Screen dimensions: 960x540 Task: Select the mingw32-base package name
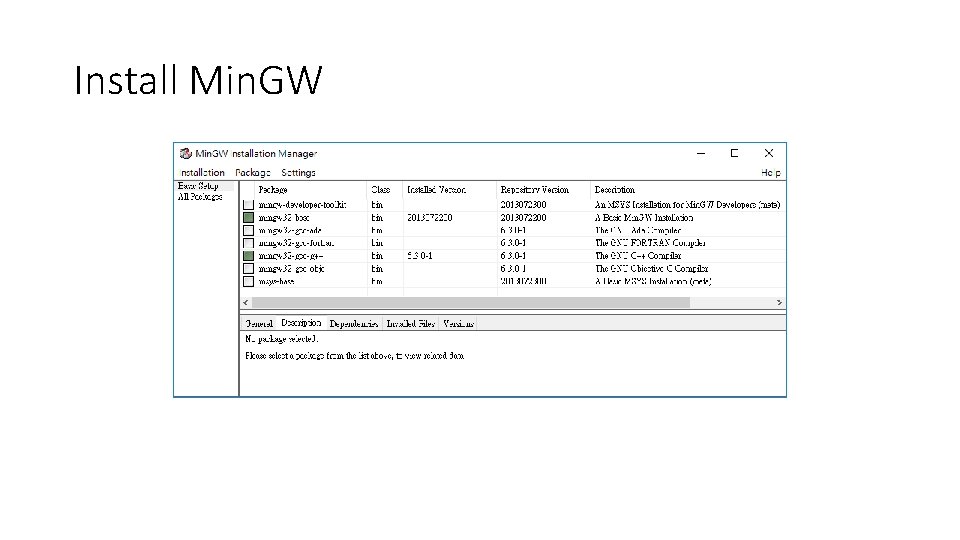(x=283, y=217)
